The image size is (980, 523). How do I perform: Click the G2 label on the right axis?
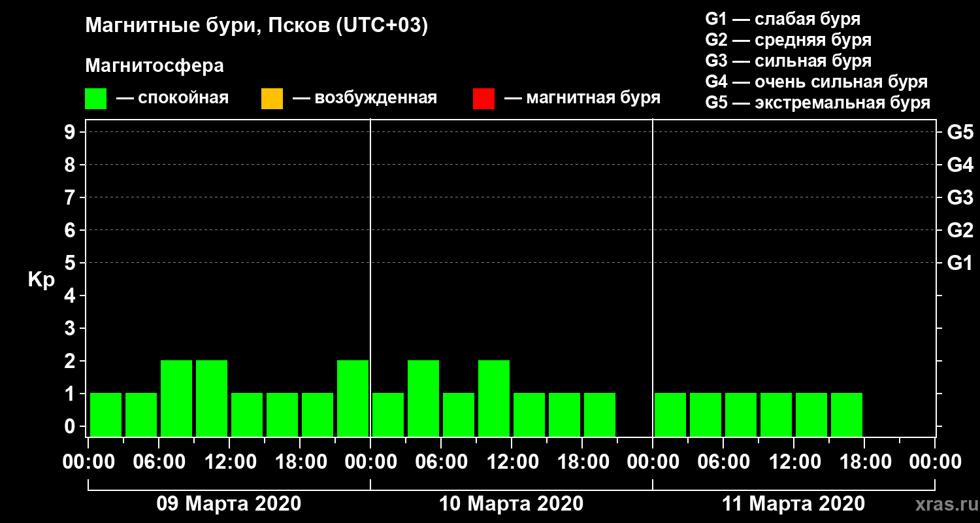pyautogui.click(x=960, y=230)
